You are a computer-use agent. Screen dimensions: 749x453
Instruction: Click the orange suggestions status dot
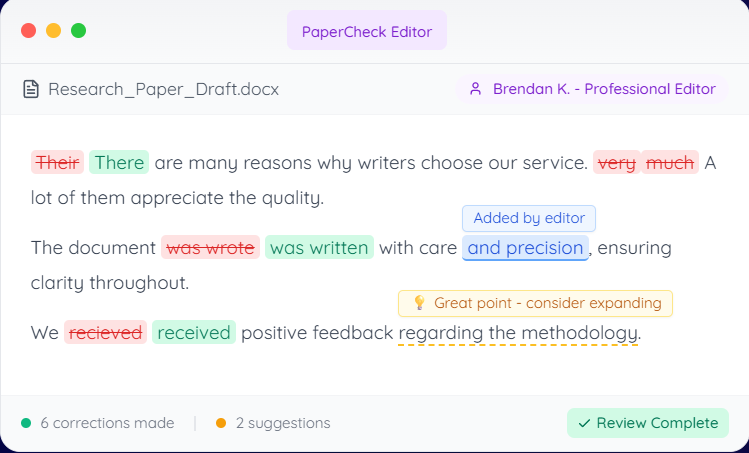point(221,423)
